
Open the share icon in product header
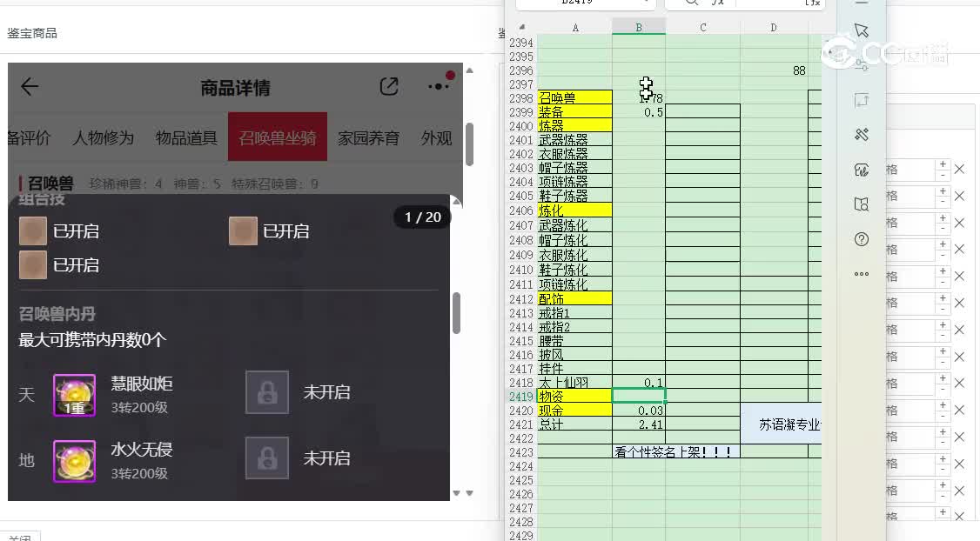[x=389, y=86]
